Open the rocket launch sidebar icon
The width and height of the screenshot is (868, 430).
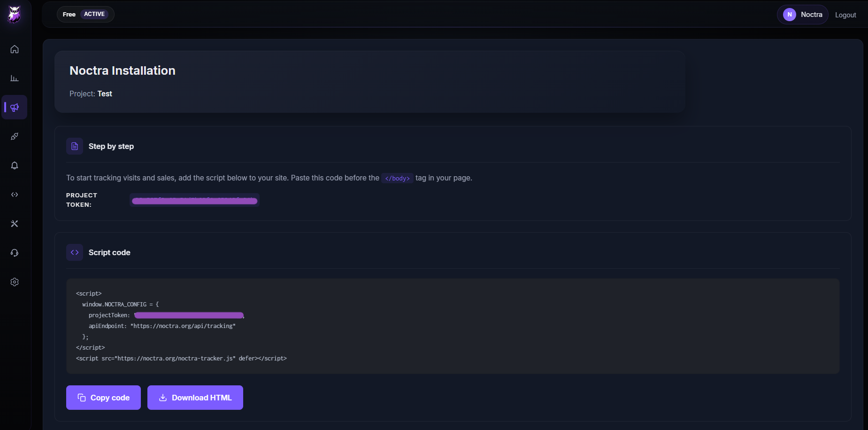pyautogui.click(x=15, y=137)
